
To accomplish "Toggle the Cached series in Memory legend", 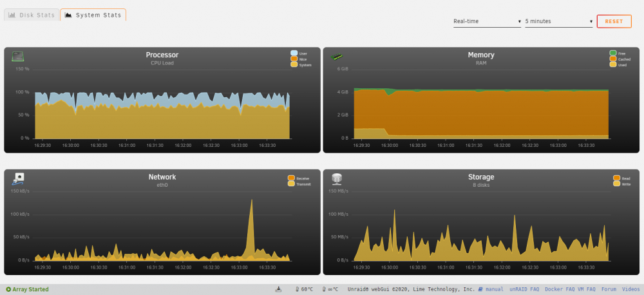I will pos(620,59).
